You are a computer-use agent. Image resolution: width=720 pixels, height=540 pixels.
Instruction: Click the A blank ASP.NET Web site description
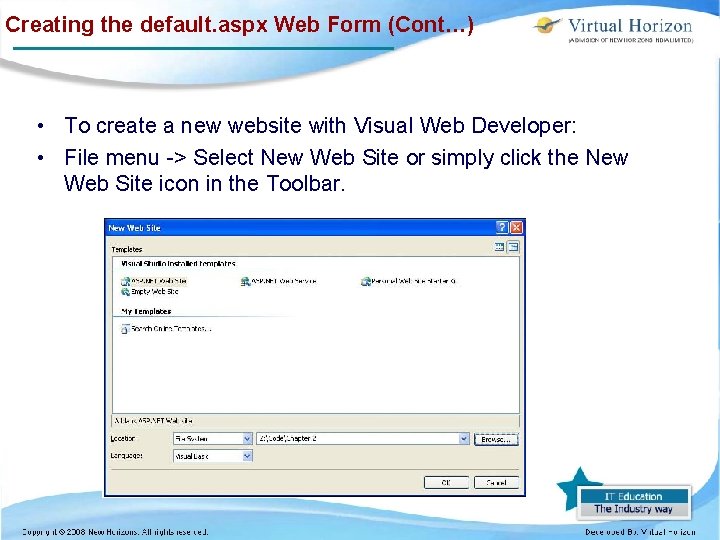click(x=153, y=421)
